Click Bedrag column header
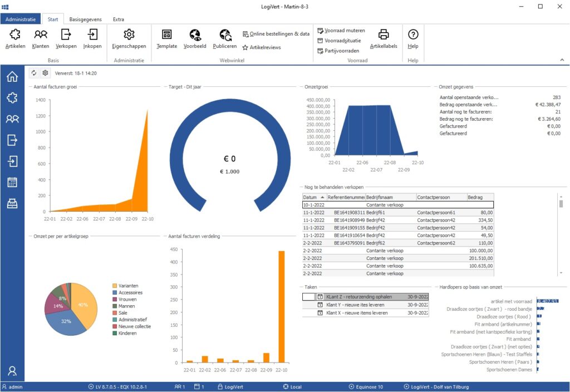The image size is (570, 392). point(480,197)
